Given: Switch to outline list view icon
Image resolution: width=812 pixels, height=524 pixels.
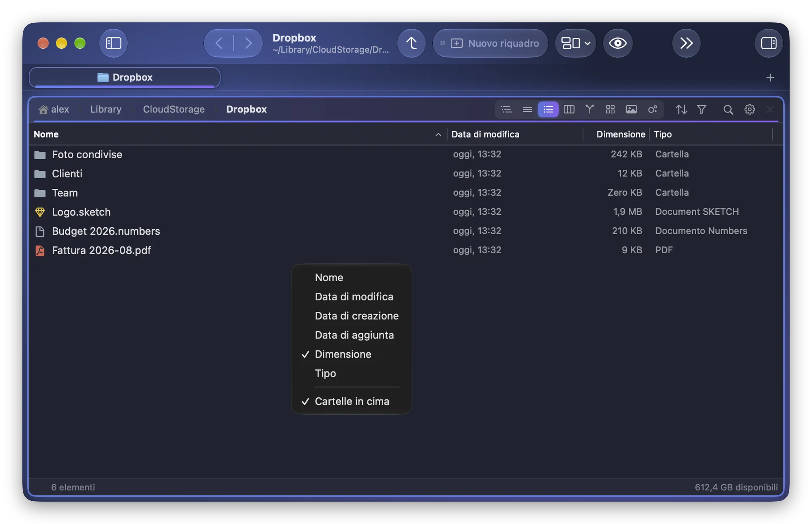Looking at the screenshot, I should (x=506, y=109).
